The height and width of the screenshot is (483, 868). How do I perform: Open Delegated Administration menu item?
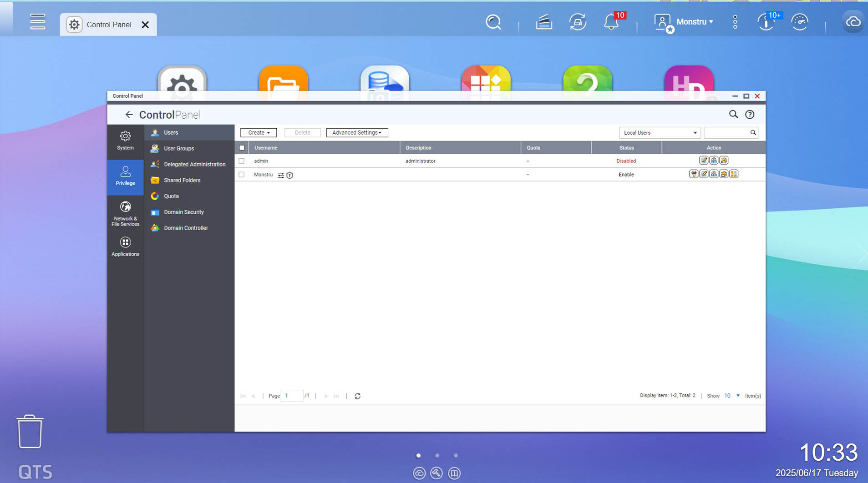point(189,164)
